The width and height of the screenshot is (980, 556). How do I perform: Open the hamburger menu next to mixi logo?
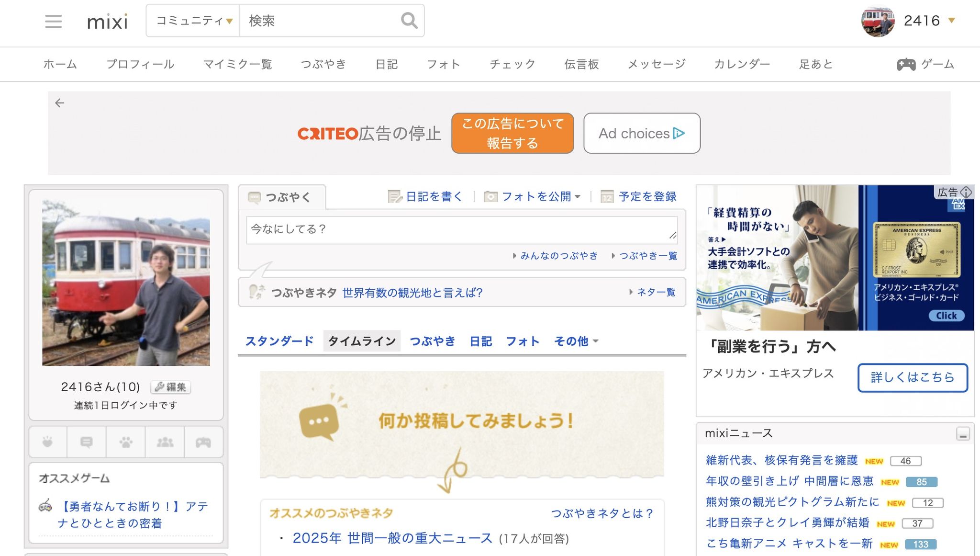tap(53, 21)
